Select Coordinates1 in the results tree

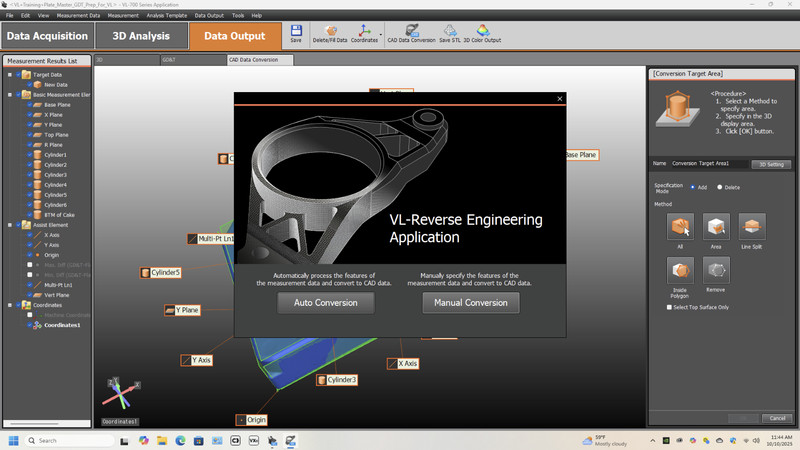(62, 325)
